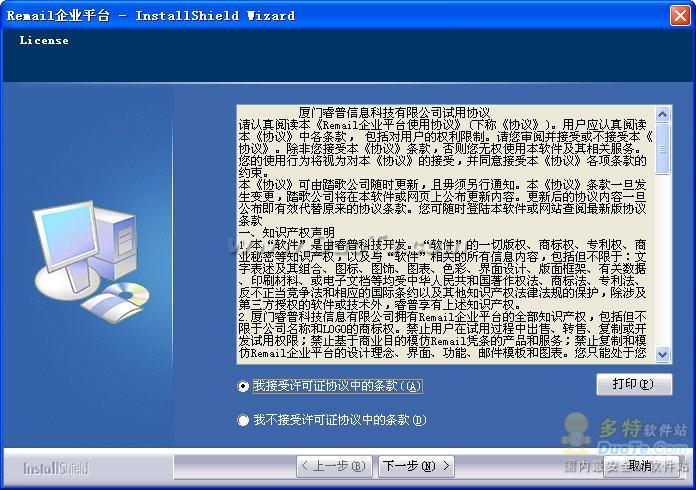Screen dimensions: 696x490
Task: Click the License header label
Action: (x=44, y=40)
